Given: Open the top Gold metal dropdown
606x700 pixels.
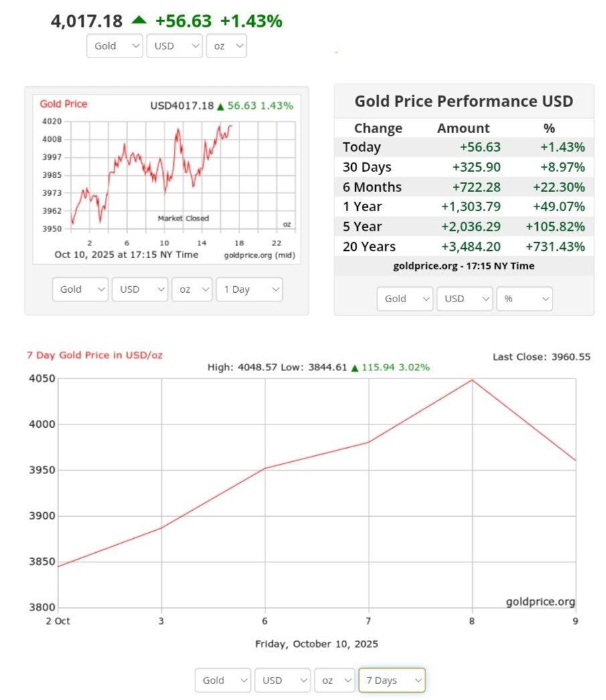Looking at the screenshot, I should click(x=114, y=46).
